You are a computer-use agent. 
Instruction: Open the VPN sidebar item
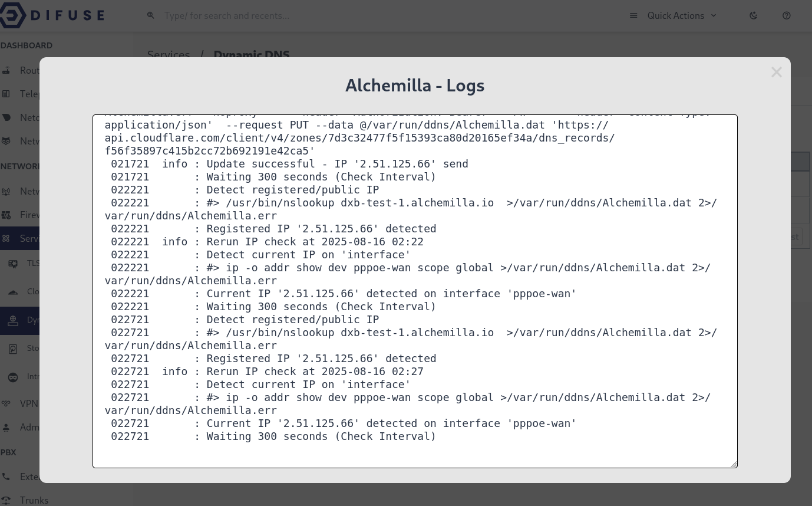(19, 403)
